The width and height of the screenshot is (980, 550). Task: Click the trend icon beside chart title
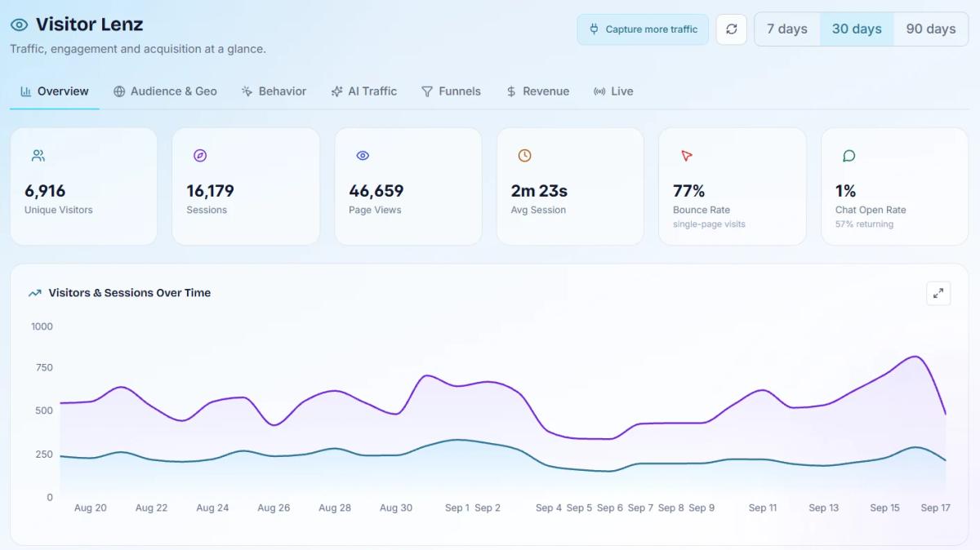pos(35,293)
